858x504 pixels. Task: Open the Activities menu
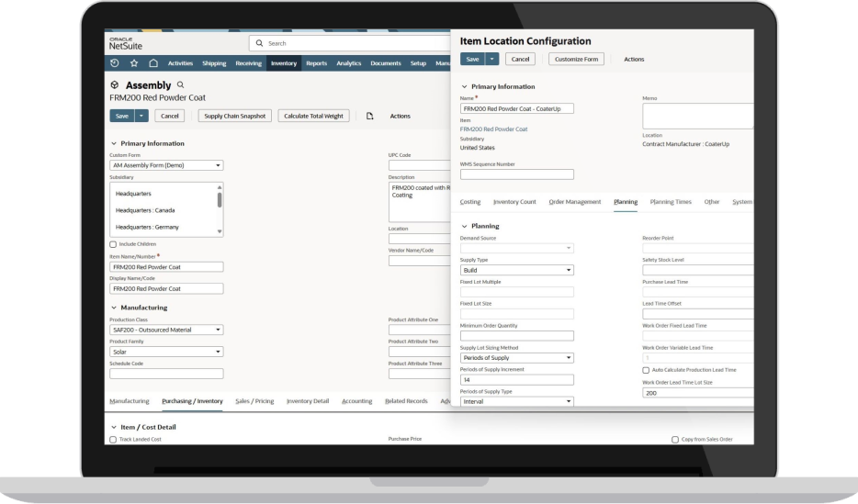tap(180, 63)
